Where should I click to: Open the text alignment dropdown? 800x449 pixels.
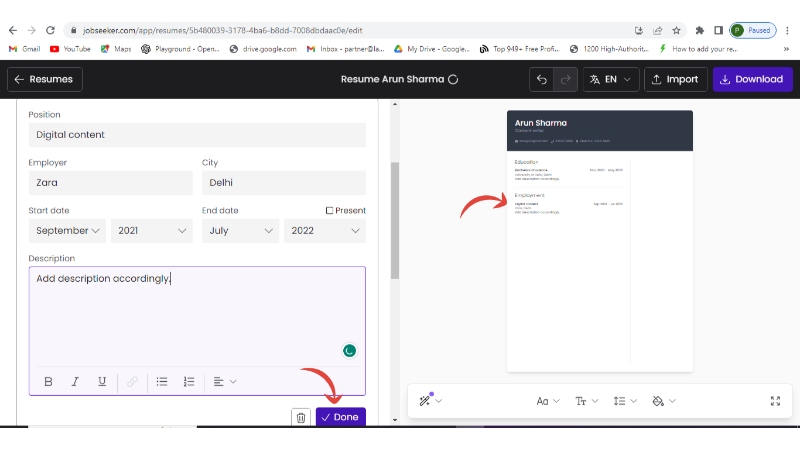(224, 381)
